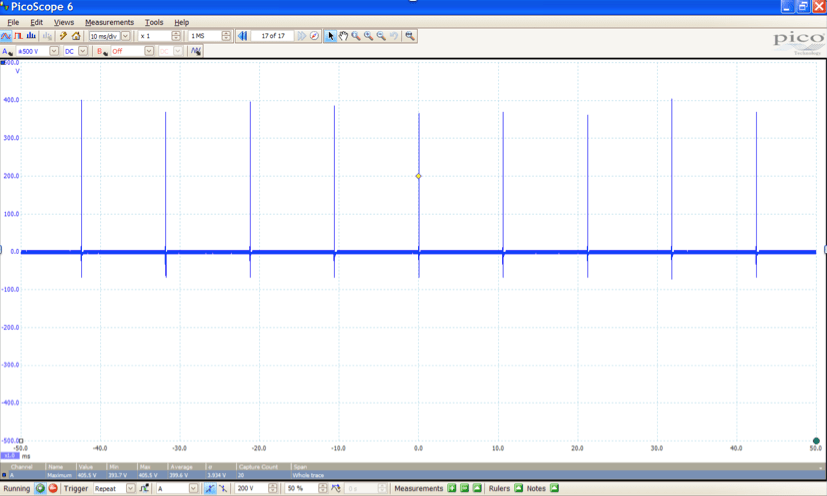Go to next waveform buffer
Image resolution: width=827 pixels, height=496 pixels.
[x=302, y=36]
